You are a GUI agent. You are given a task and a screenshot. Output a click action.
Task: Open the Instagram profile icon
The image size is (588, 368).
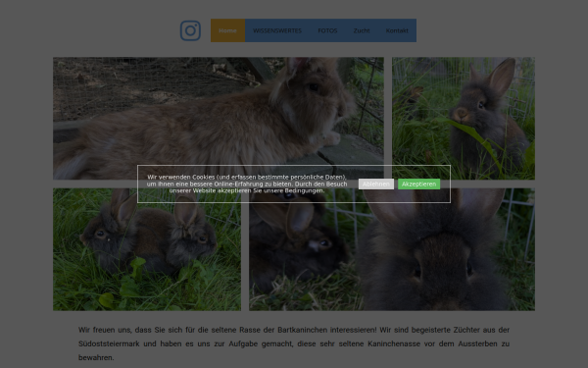[x=190, y=30]
